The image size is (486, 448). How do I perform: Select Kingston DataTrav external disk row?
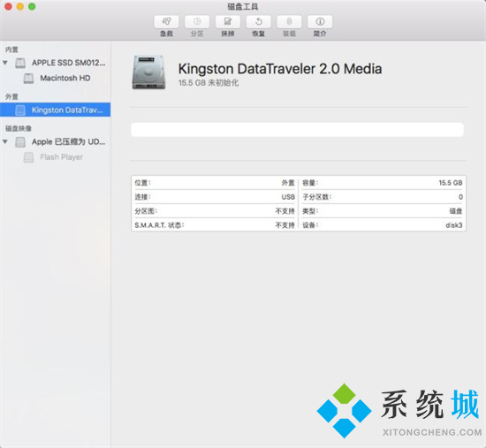tap(55, 110)
